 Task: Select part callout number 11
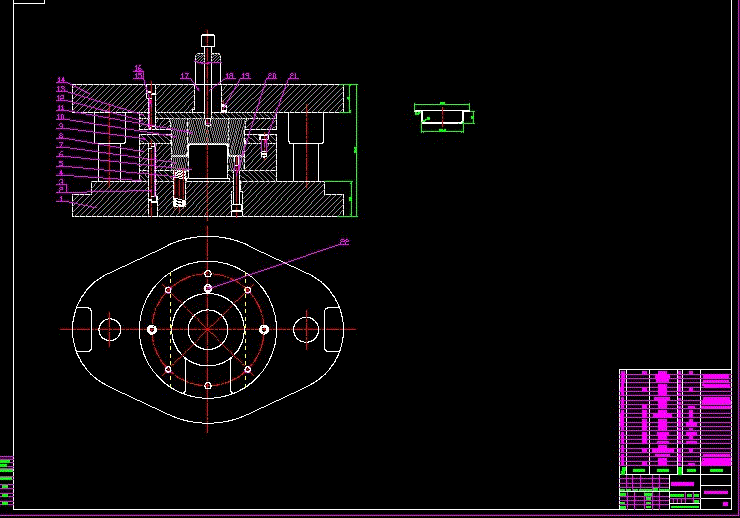click(x=60, y=108)
